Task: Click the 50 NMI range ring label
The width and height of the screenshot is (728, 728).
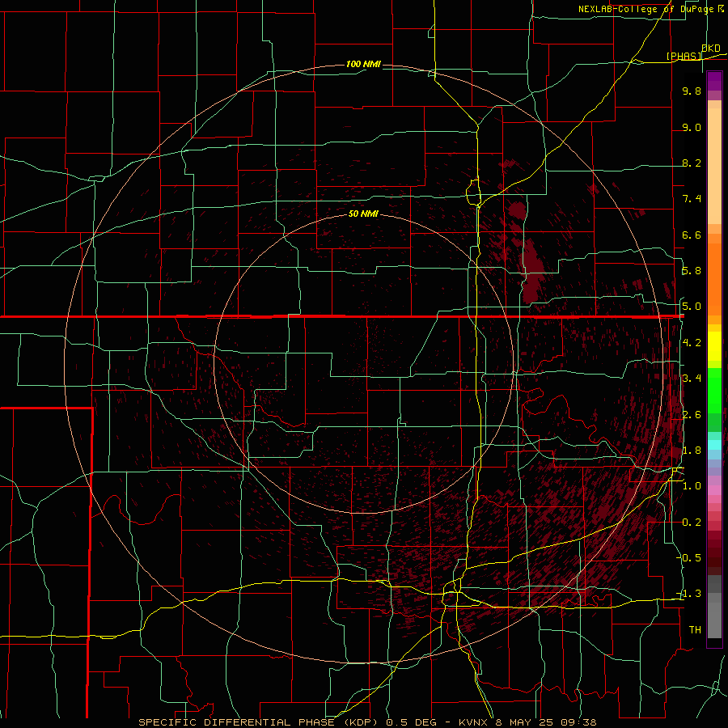Action: (363, 214)
